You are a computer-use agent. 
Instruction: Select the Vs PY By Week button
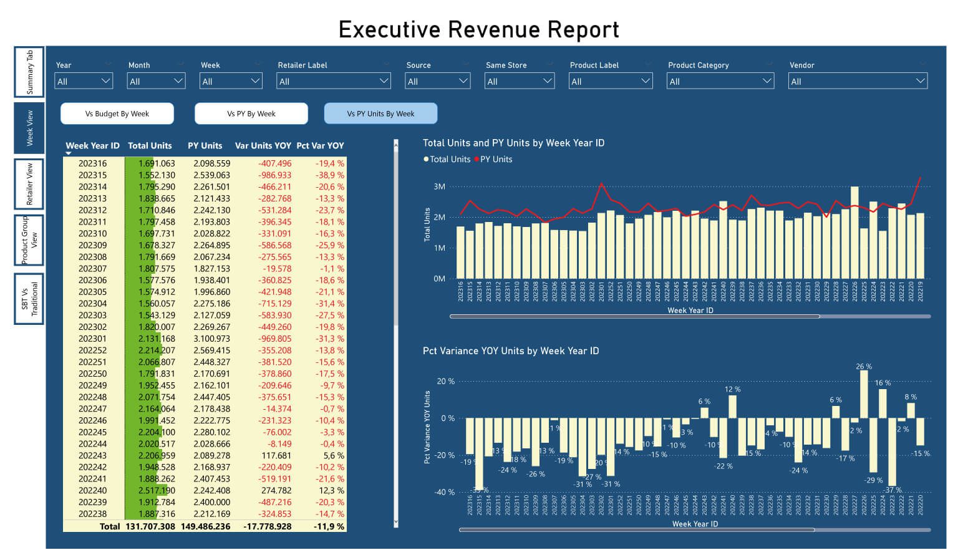point(251,113)
